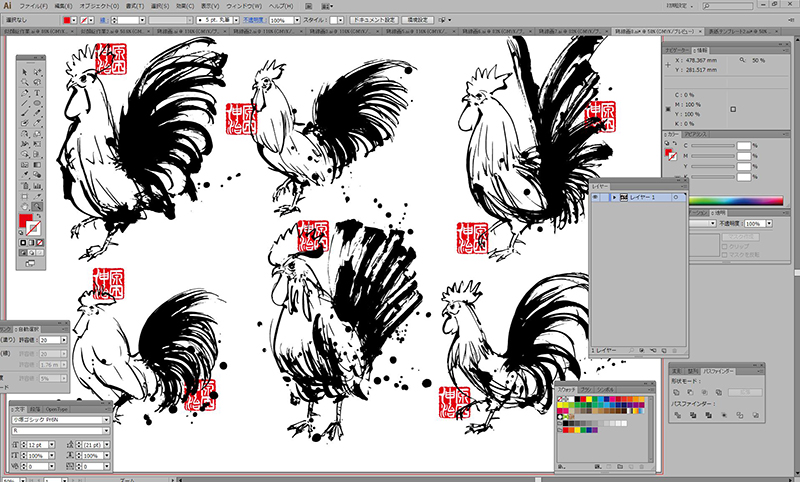Viewport: 800px width, 482px height.
Task: Open the 初期設定 workspace switcher
Action: [680, 6]
